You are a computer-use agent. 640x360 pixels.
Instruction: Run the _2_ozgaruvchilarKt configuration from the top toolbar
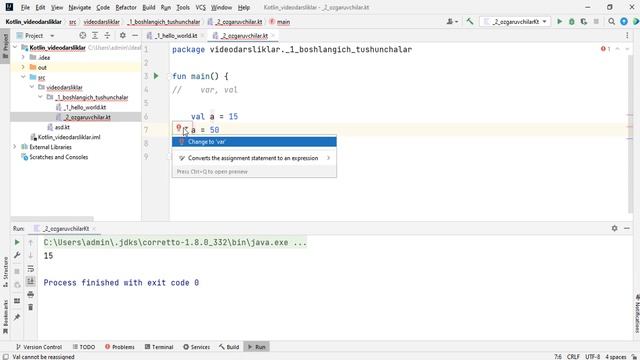tap(560, 22)
